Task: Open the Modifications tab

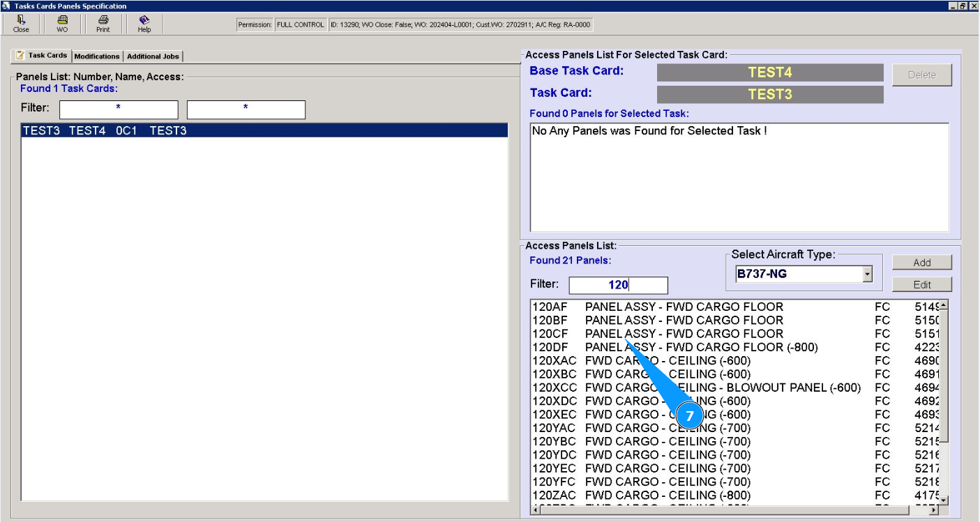Action: tap(97, 56)
